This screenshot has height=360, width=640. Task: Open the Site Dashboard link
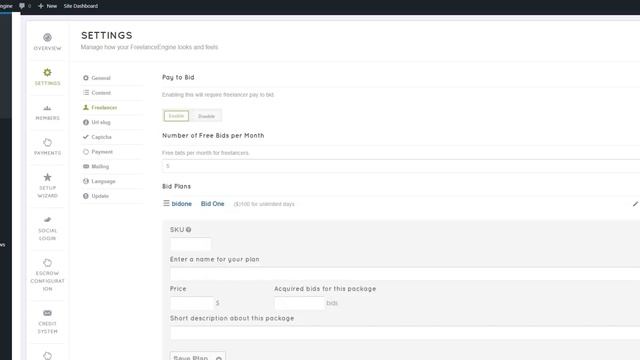(80, 6)
